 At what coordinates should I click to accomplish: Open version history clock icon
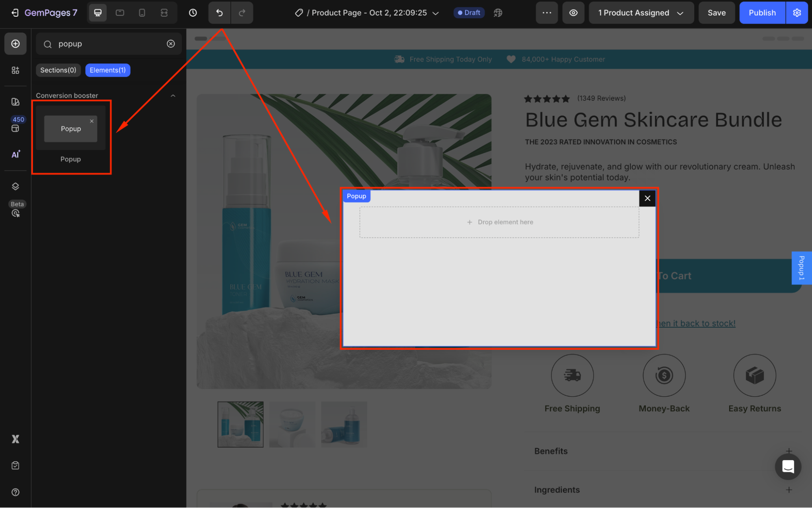pyautogui.click(x=193, y=13)
